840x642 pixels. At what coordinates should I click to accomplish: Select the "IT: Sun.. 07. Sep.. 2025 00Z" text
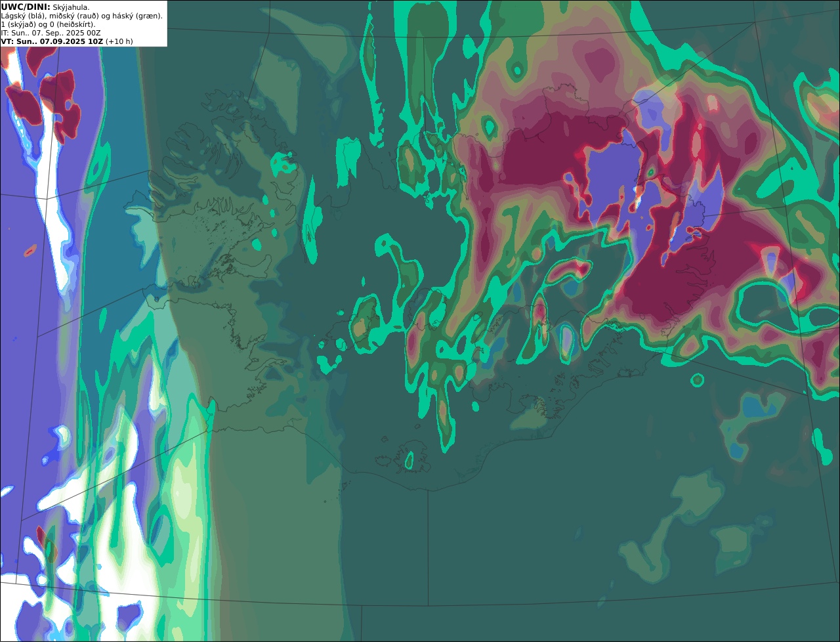pos(51,33)
